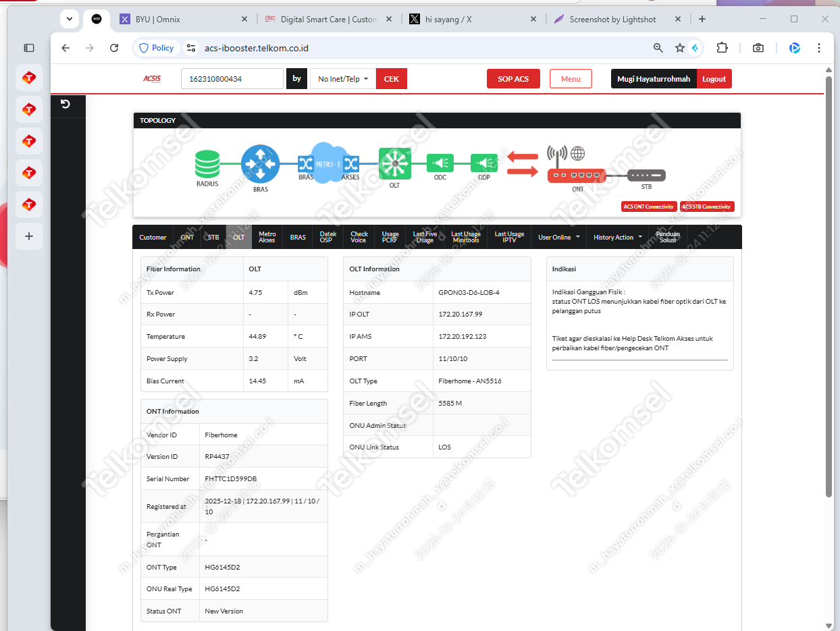Click the red ONT modem icon
This screenshot has height=631, width=840.
pyautogui.click(x=577, y=175)
